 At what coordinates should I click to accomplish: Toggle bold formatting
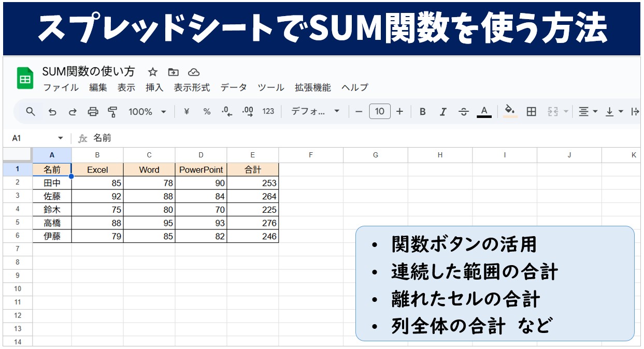pos(423,111)
